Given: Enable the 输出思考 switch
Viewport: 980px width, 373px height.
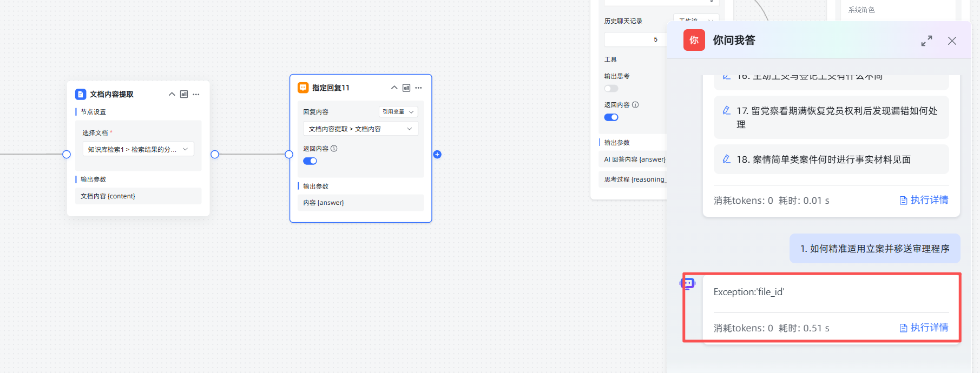Looking at the screenshot, I should coord(611,89).
